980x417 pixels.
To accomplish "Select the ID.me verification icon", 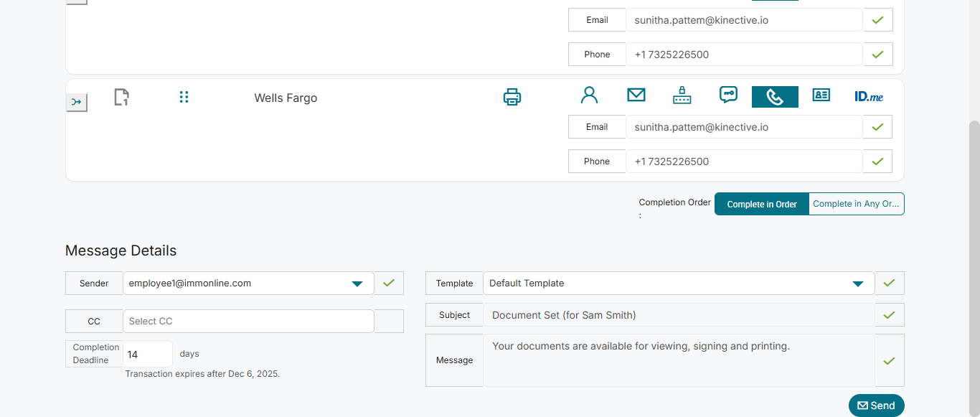I will pos(869,96).
